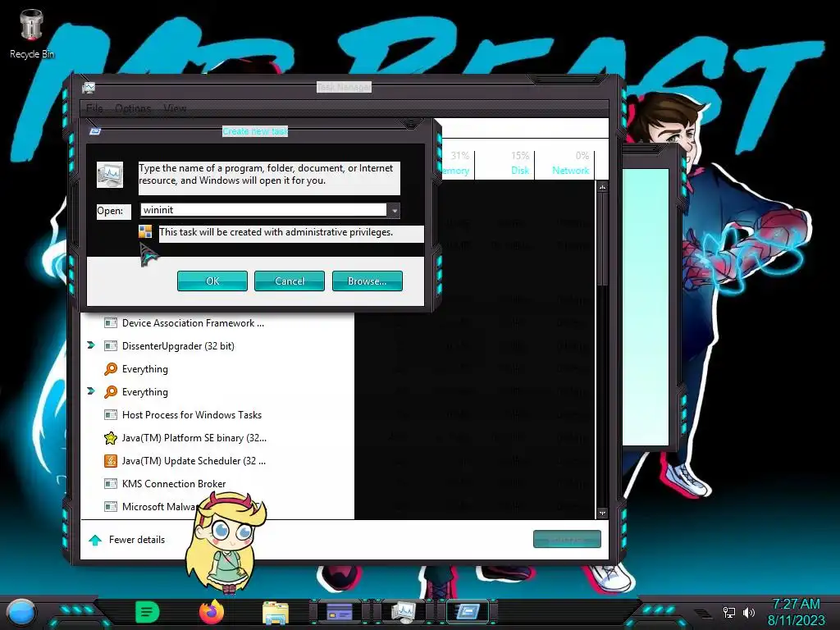Click the End task button in Task Manager
The width and height of the screenshot is (840, 630).
pyautogui.click(x=567, y=540)
